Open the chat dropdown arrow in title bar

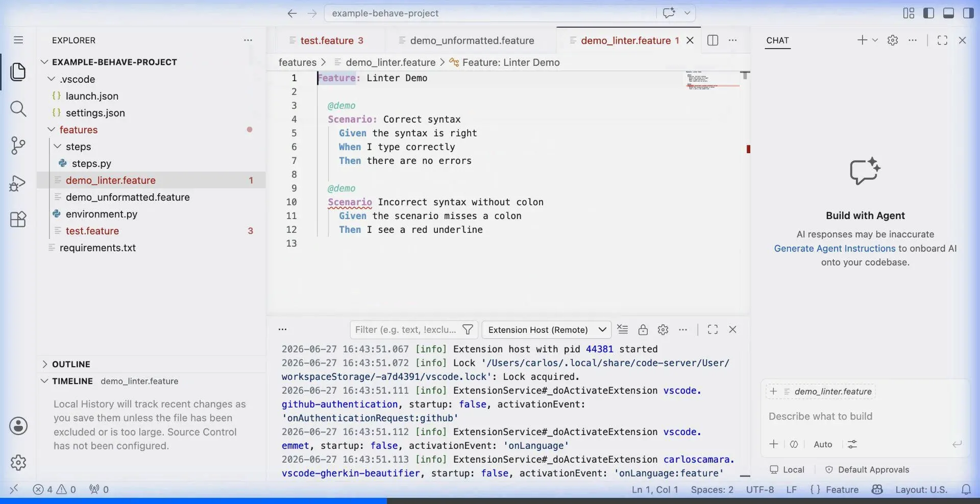(687, 13)
